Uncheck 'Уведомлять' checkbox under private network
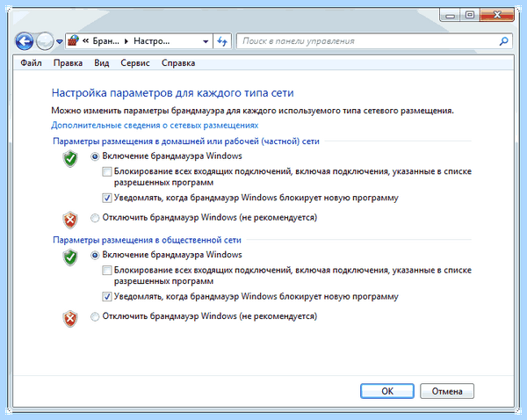The image size is (527, 420). coord(107,198)
